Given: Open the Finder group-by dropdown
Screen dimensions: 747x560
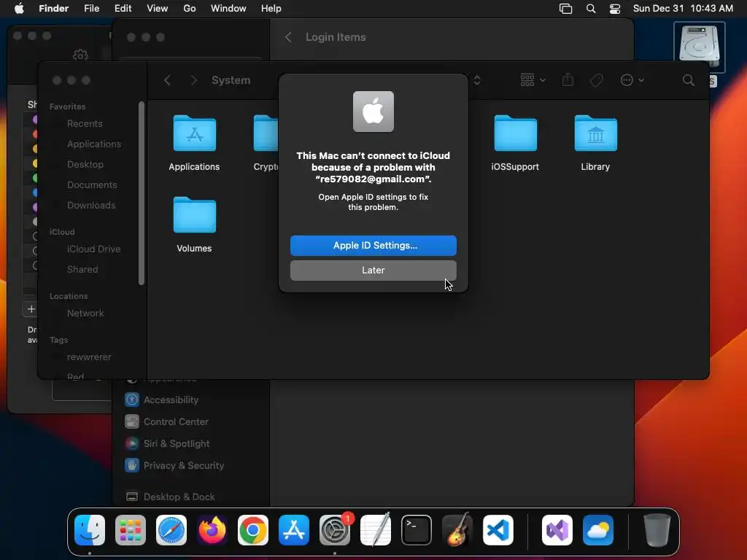Looking at the screenshot, I should (x=533, y=80).
